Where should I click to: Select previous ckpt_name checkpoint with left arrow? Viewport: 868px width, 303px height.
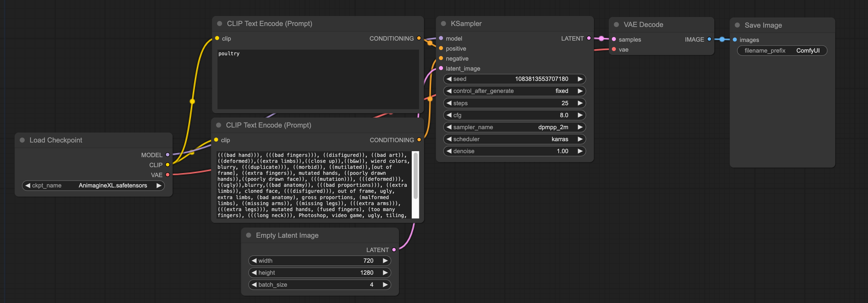click(x=28, y=185)
